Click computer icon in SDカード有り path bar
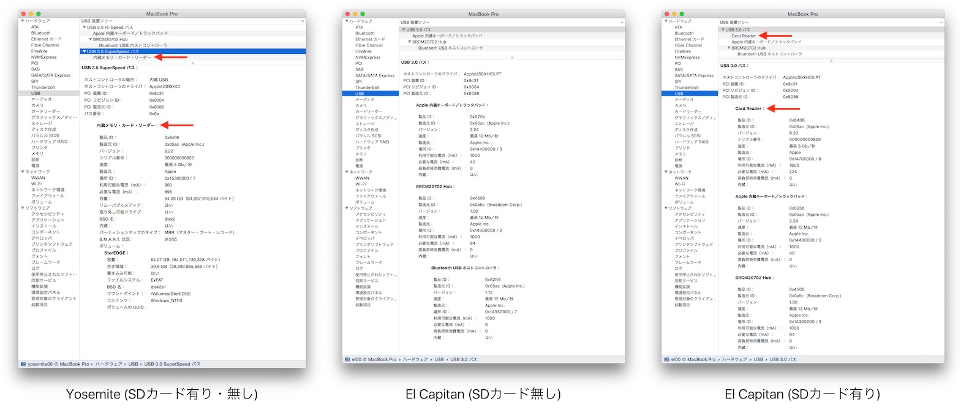Image resolution: width=980 pixels, height=415 pixels. coord(666,359)
